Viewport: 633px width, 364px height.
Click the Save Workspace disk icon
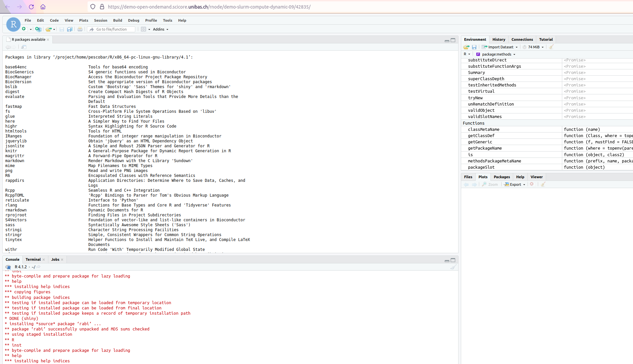[474, 47]
